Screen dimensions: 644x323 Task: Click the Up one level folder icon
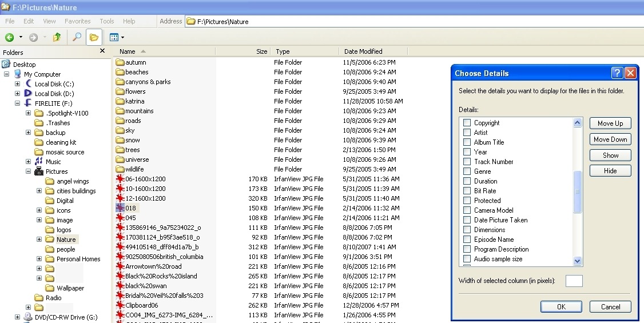(57, 37)
